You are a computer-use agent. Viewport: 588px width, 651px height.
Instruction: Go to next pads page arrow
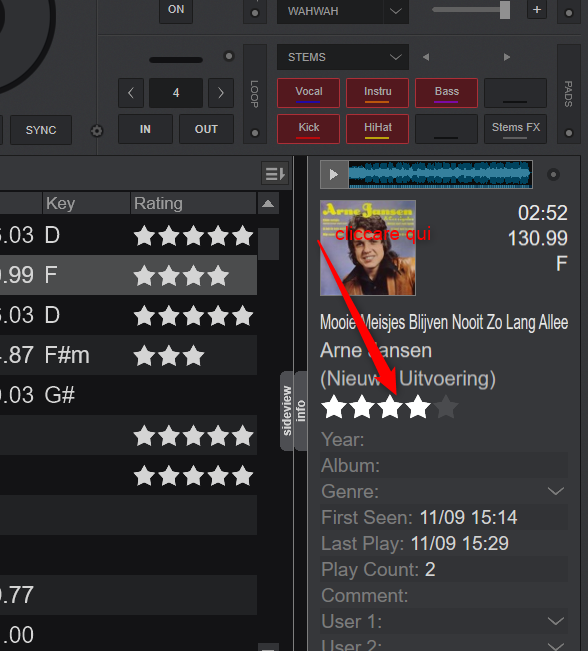507,57
